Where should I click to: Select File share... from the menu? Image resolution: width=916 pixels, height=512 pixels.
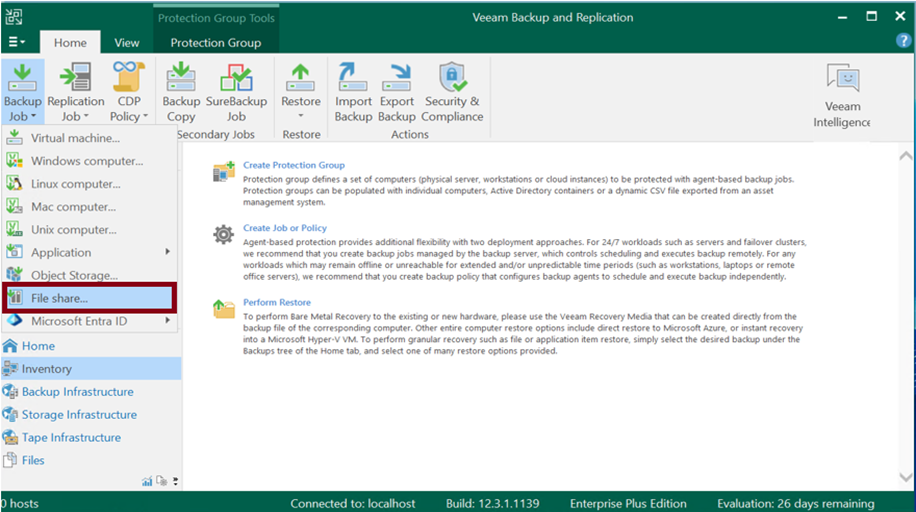tap(89, 298)
